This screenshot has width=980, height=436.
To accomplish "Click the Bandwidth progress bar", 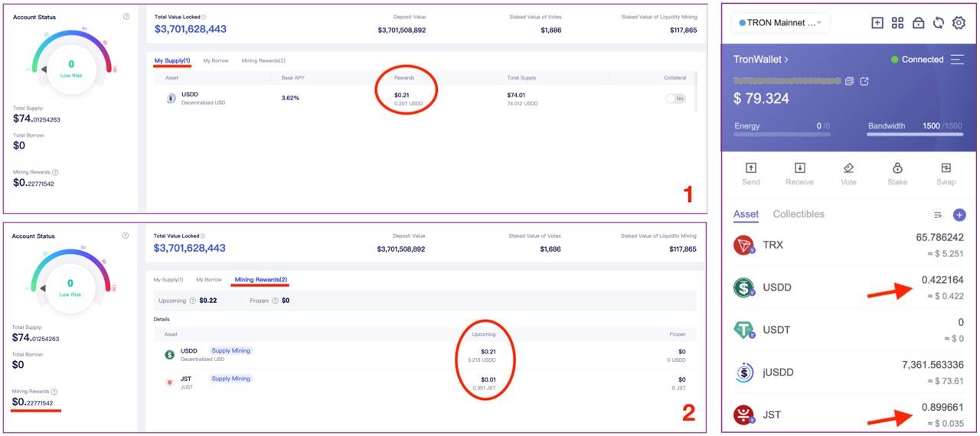I will click(915, 134).
